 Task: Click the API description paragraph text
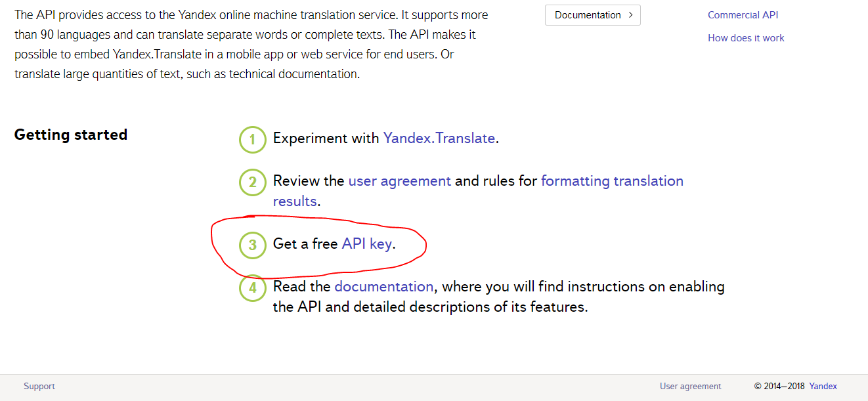(251, 45)
